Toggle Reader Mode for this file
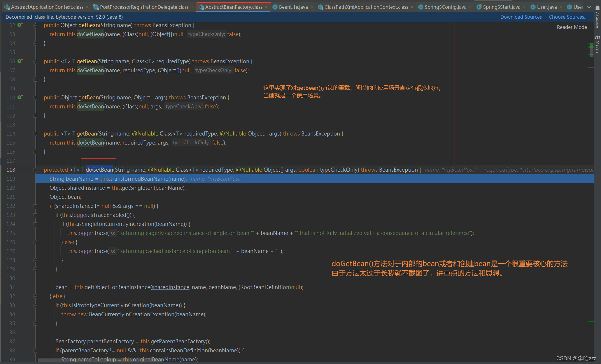This screenshot has height=364, width=601. coord(572,27)
